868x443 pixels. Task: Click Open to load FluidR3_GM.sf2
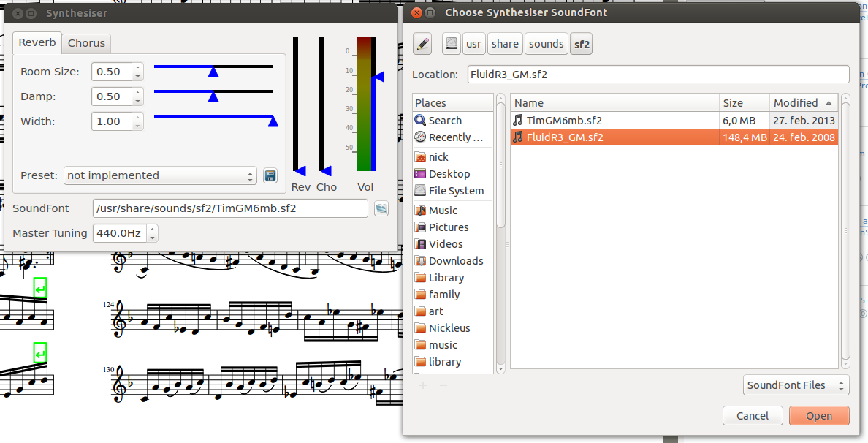818,415
